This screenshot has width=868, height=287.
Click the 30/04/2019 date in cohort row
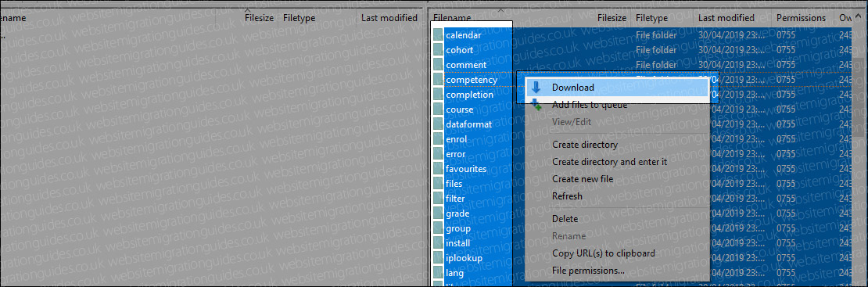pos(732,50)
